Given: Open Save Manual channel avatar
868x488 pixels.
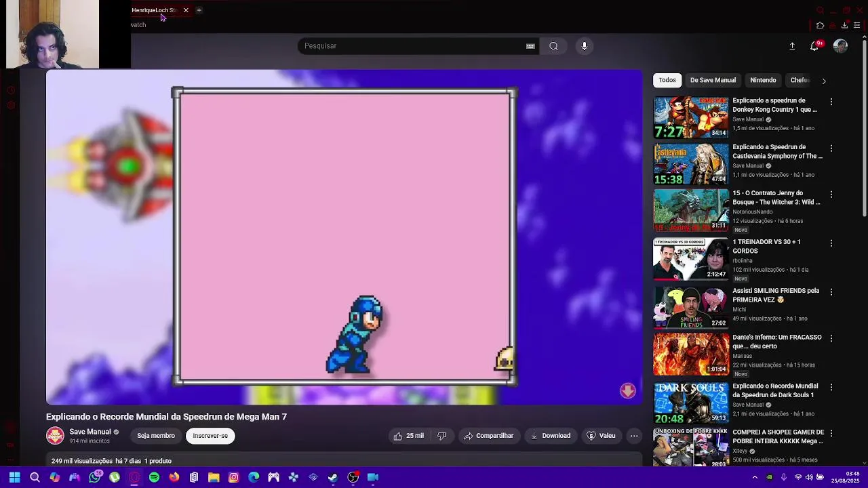Looking at the screenshot, I should tap(55, 436).
